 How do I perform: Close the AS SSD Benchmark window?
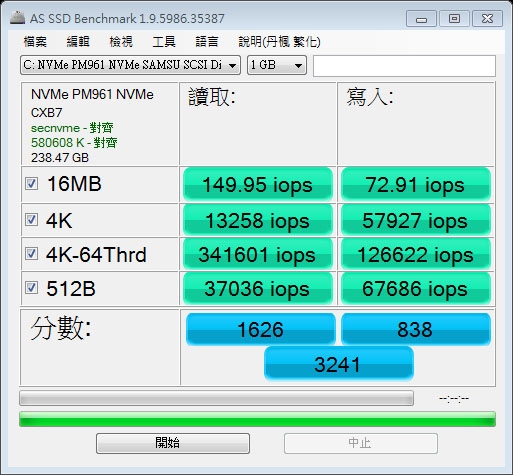[487, 19]
